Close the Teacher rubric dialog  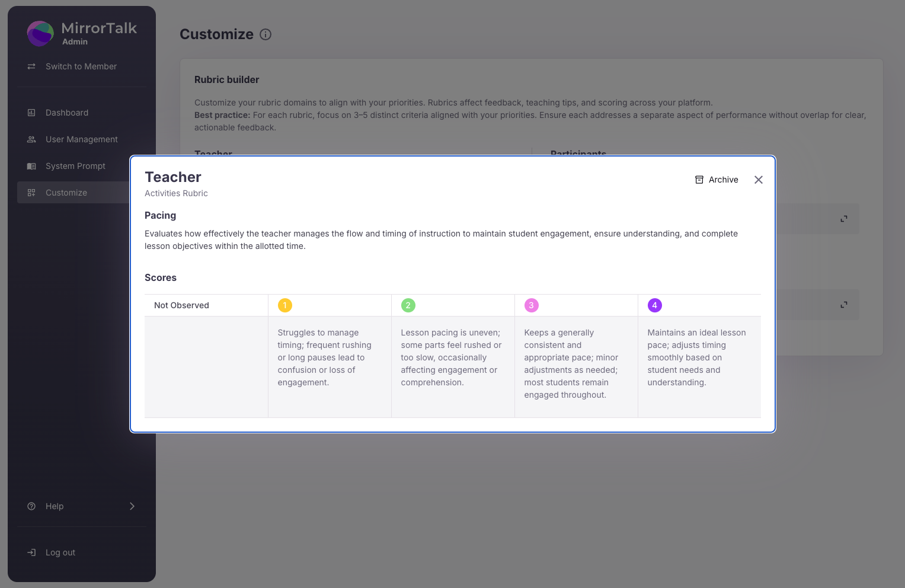click(x=758, y=180)
